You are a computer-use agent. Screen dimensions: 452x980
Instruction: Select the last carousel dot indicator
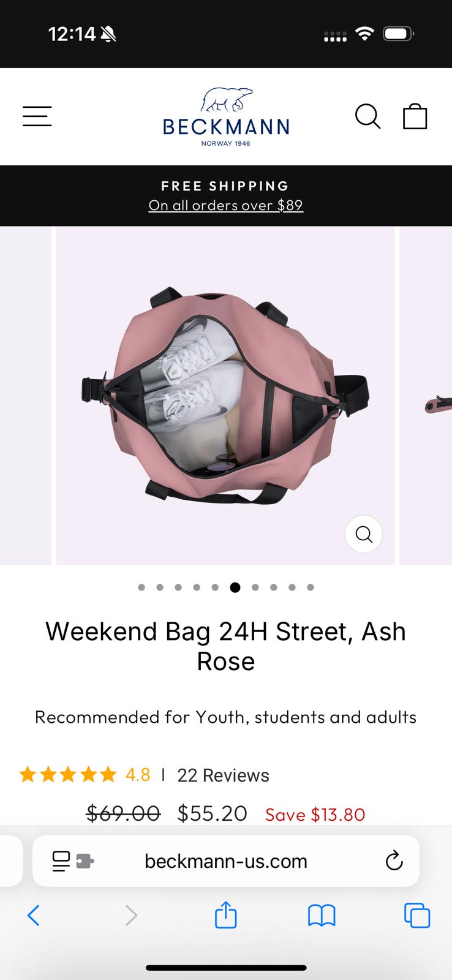tap(311, 587)
